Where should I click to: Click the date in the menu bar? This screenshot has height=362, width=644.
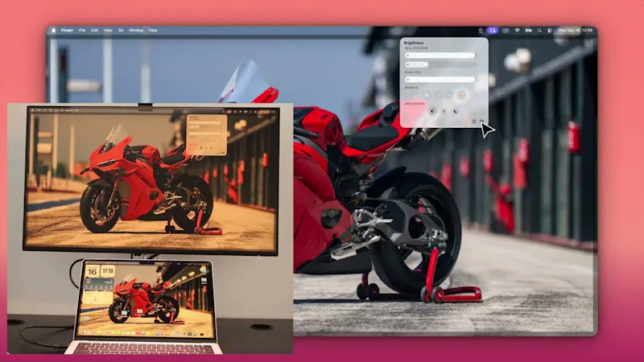[568, 31]
